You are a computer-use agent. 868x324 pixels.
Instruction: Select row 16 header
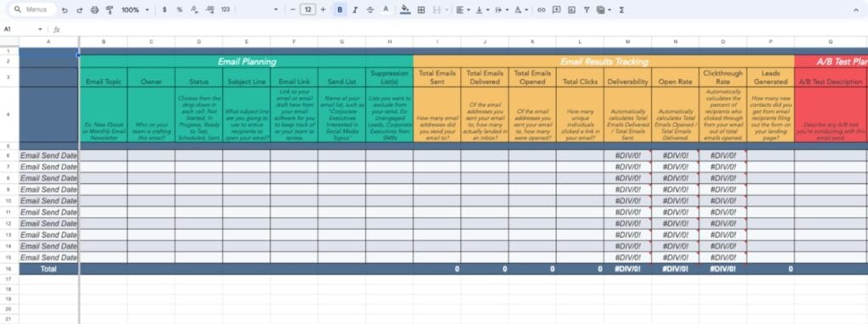click(x=9, y=269)
